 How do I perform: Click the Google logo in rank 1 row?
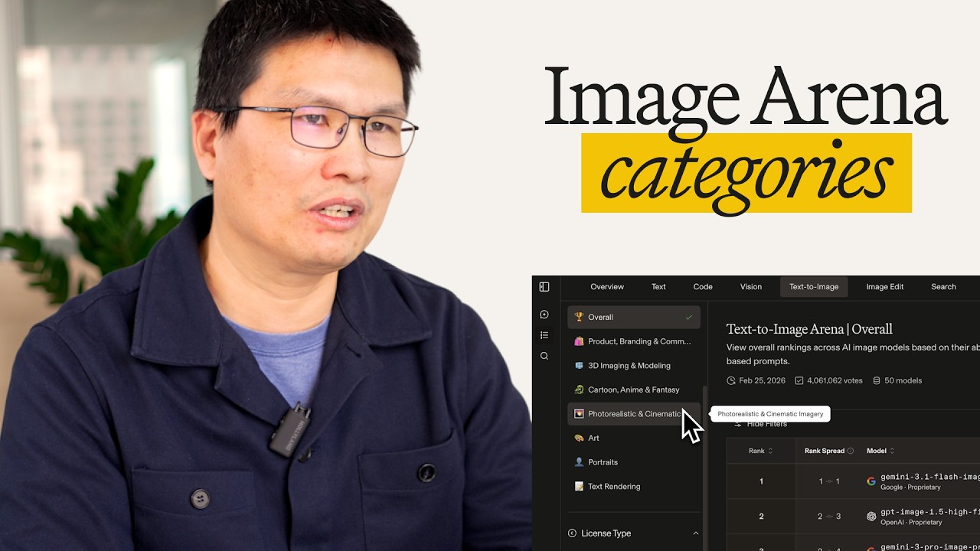(871, 481)
